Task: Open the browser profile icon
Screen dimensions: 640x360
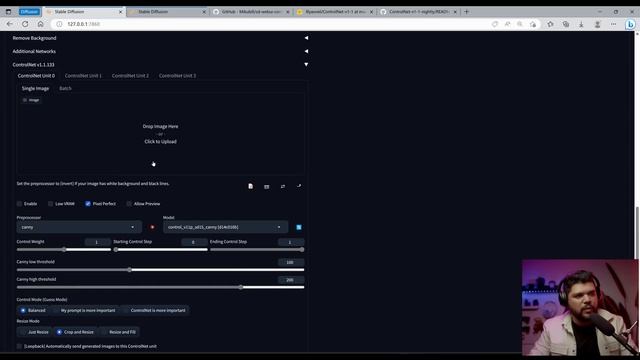Action: coord(598,24)
